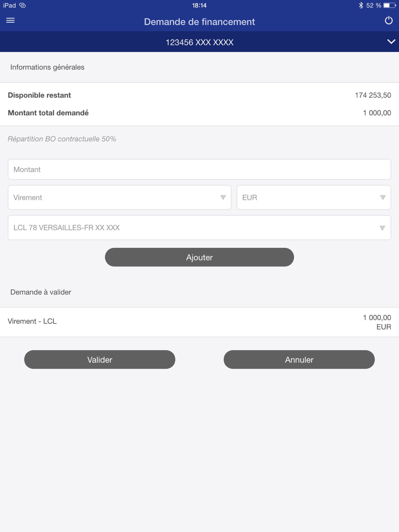Tap the power logout icon
Viewport: 399px width, 532px height.
click(388, 20)
